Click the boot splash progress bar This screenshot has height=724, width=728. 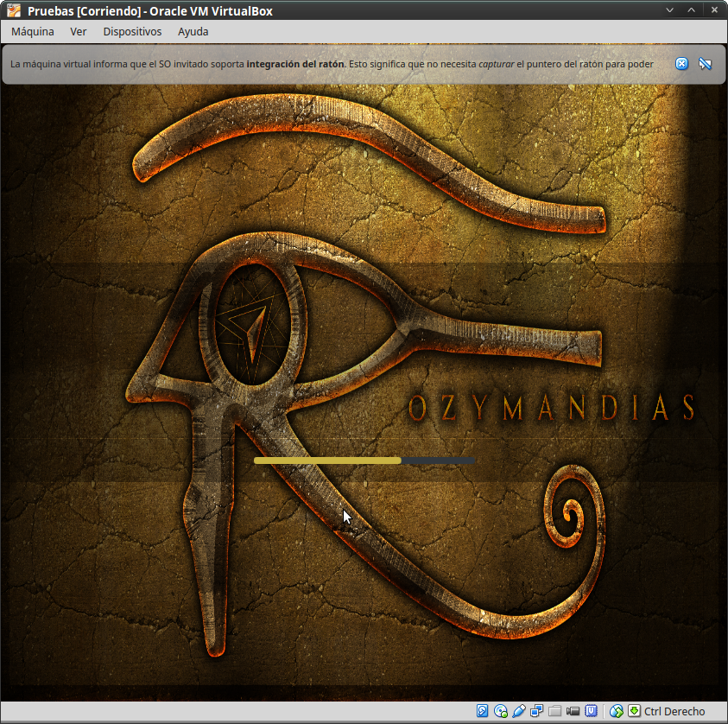[x=364, y=460]
